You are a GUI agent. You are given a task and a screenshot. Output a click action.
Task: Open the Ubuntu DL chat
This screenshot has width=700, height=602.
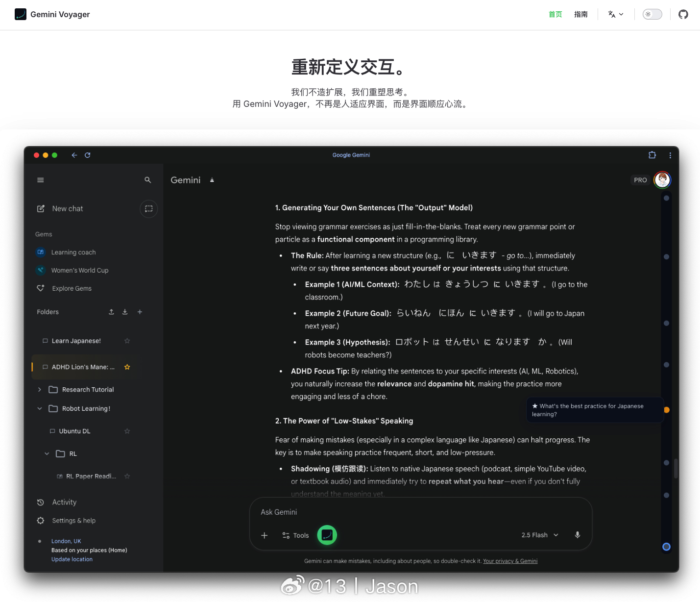click(74, 431)
